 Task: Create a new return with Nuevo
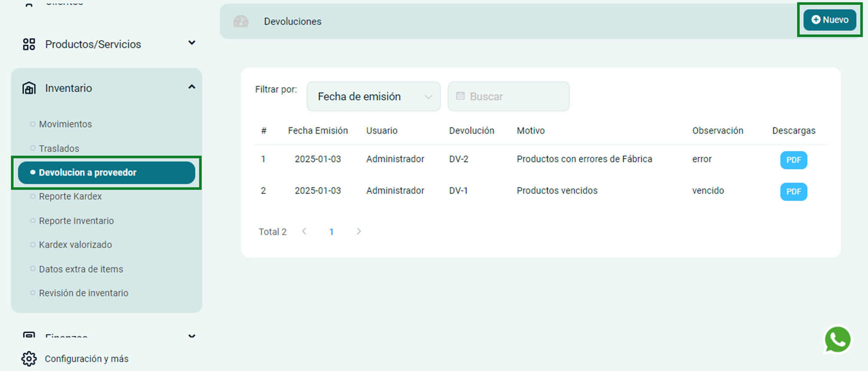(x=829, y=20)
